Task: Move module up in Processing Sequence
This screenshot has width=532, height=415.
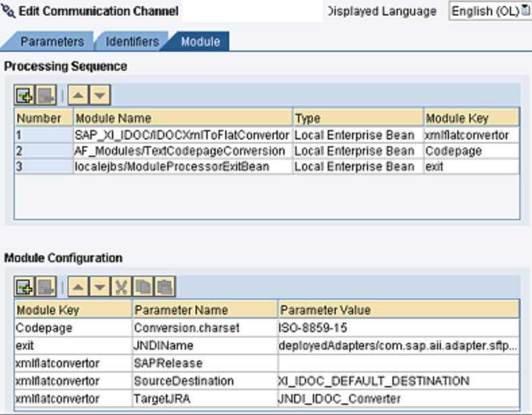Action: point(78,95)
